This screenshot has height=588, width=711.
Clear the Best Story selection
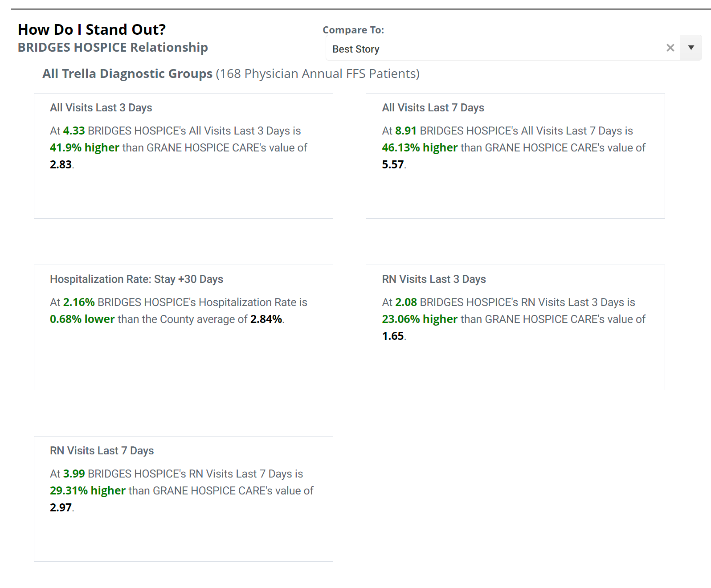pos(670,48)
